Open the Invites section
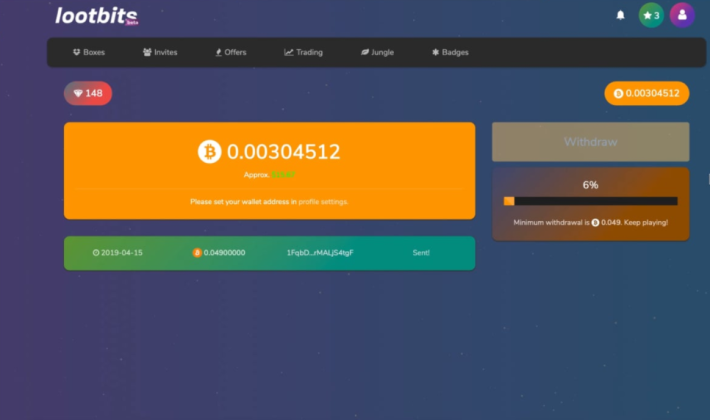710x420 pixels. click(160, 52)
